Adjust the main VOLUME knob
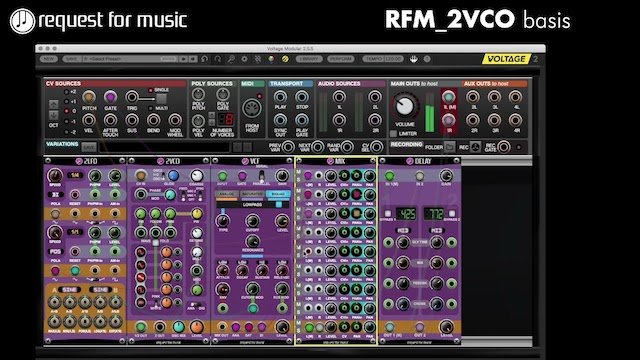 pyautogui.click(x=404, y=106)
